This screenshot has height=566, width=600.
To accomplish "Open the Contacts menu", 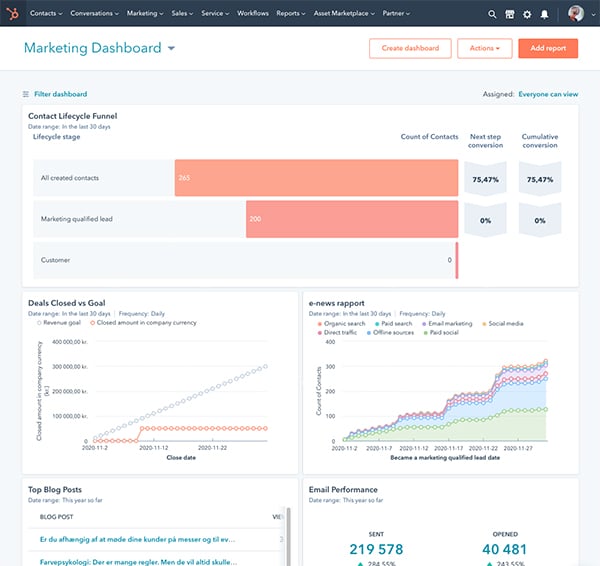I will [x=46, y=13].
